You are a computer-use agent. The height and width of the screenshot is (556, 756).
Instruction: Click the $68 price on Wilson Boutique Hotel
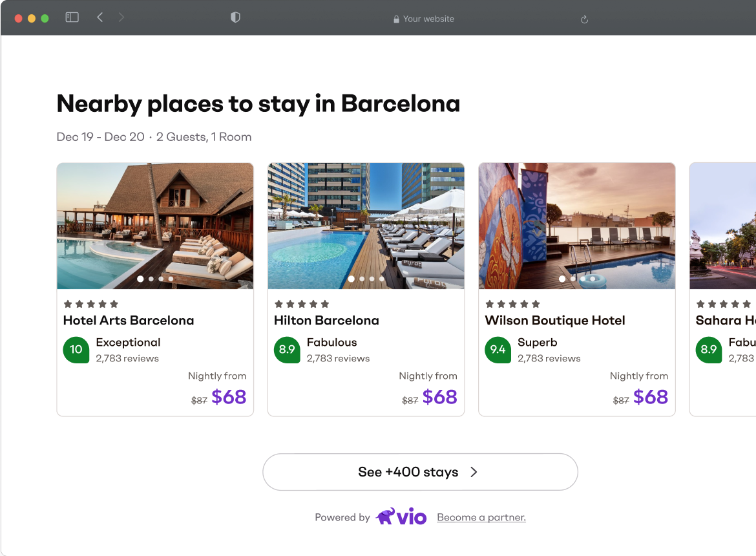tap(651, 397)
